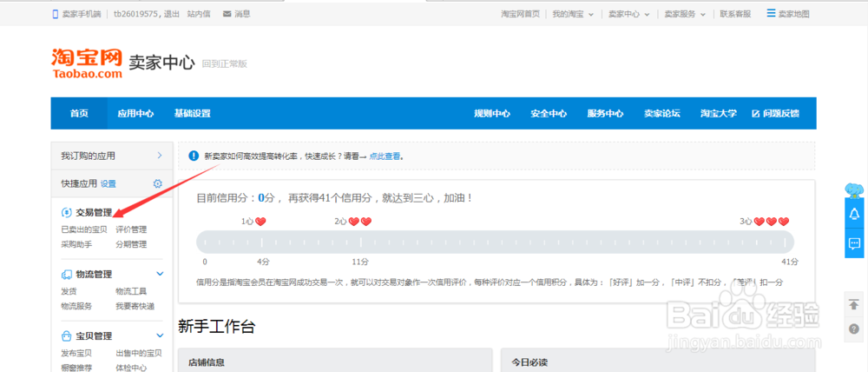
Task: Click the 卖家地图 menu icon
Action: (x=771, y=13)
